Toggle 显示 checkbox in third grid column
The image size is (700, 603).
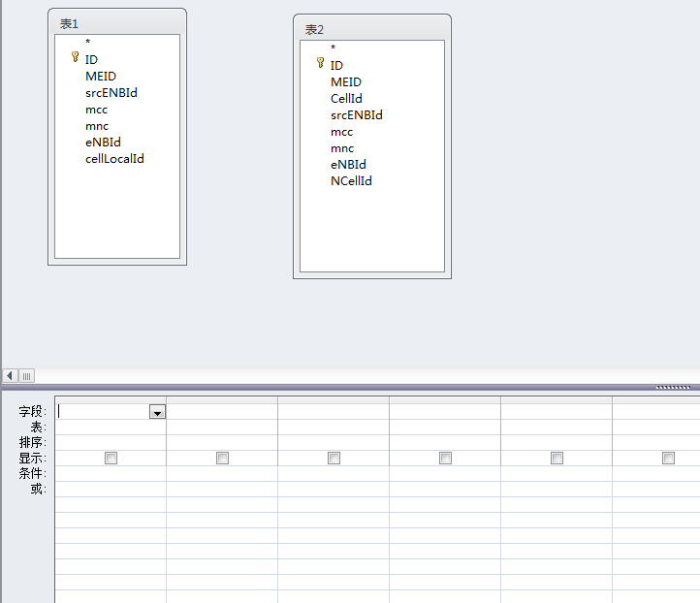[334, 458]
